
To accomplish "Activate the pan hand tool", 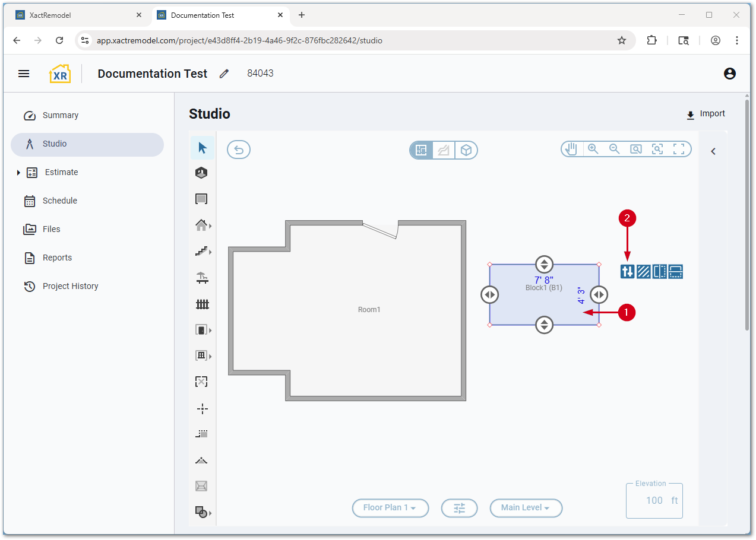I will [x=571, y=150].
